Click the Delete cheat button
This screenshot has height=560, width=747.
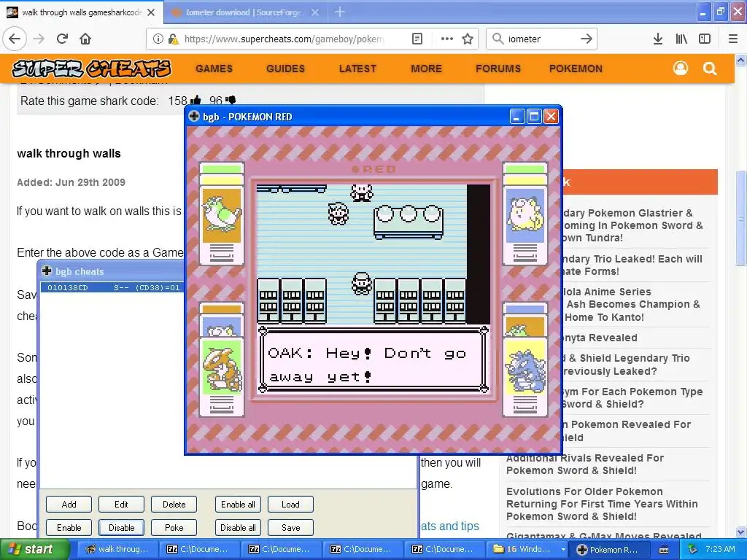point(174,505)
